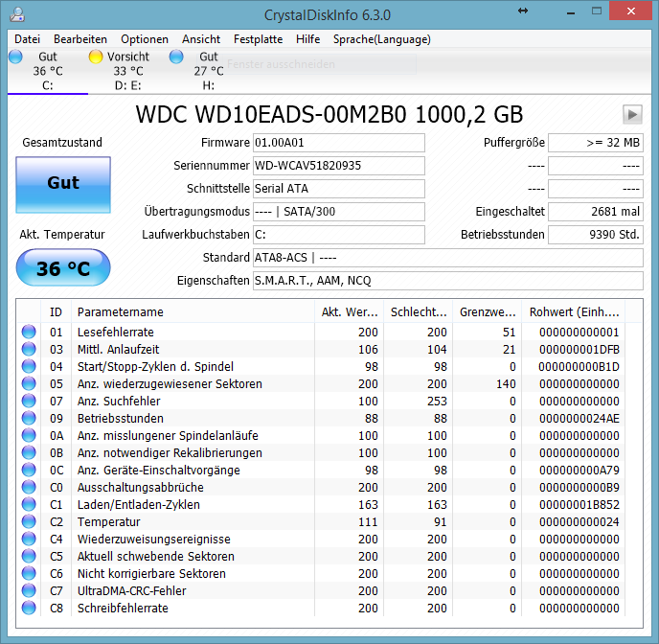659x644 pixels.
Task: Click the blue status orb for drive C:
Action: [15, 57]
